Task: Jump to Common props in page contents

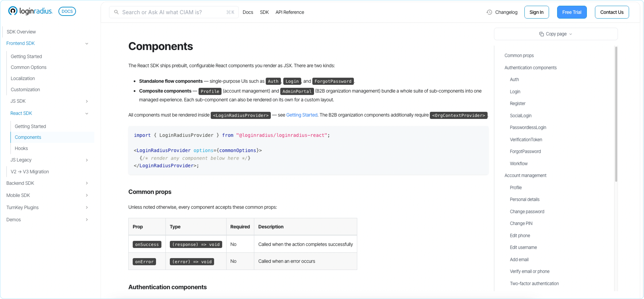Action: [519, 56]
